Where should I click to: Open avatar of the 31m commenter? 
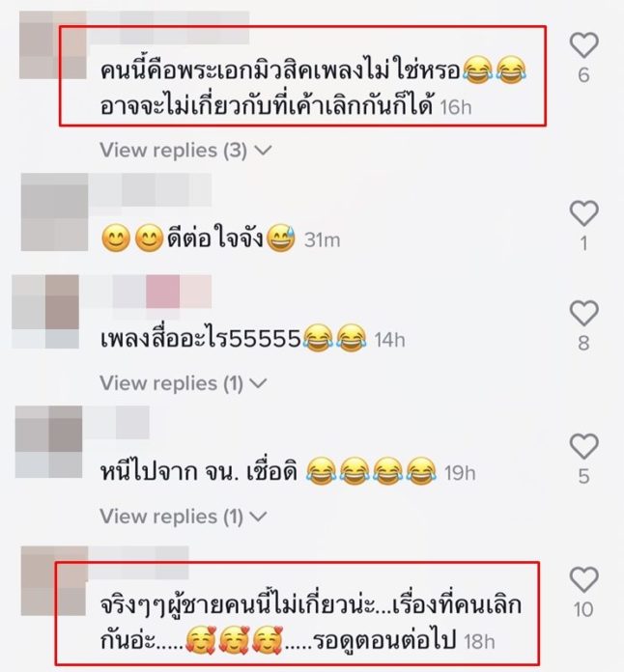click(x=54, y=211)
